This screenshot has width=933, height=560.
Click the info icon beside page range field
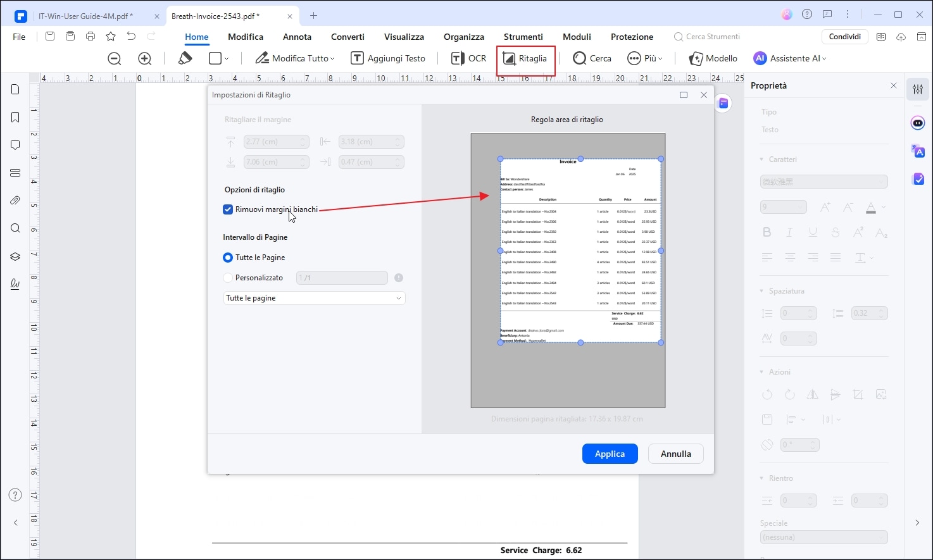pos(399,278)
